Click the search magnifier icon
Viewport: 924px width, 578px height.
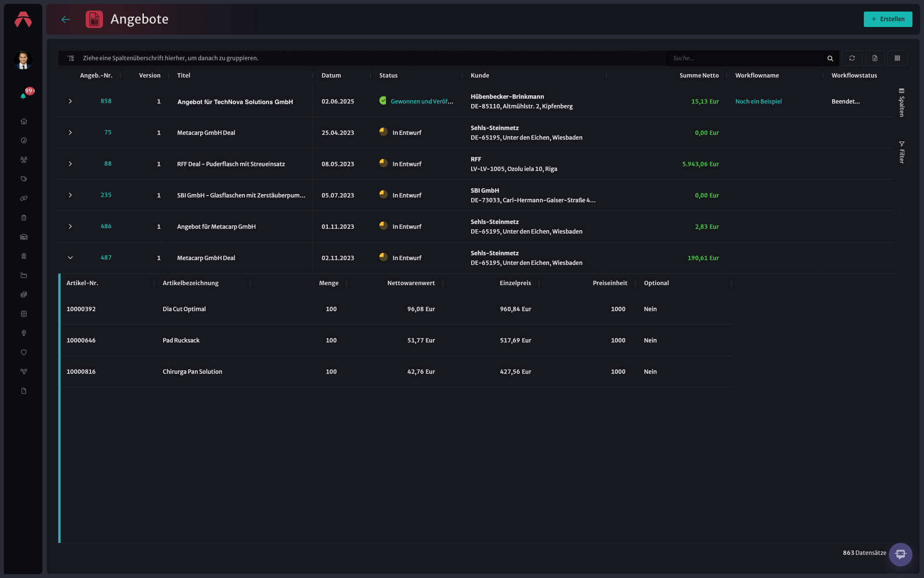[830, 58]
